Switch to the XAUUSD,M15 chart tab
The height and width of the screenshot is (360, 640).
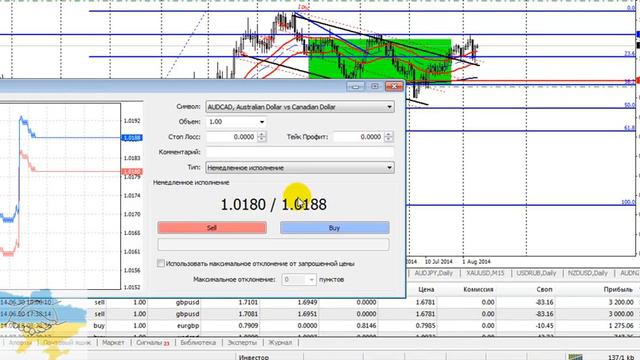pos(485,273)
